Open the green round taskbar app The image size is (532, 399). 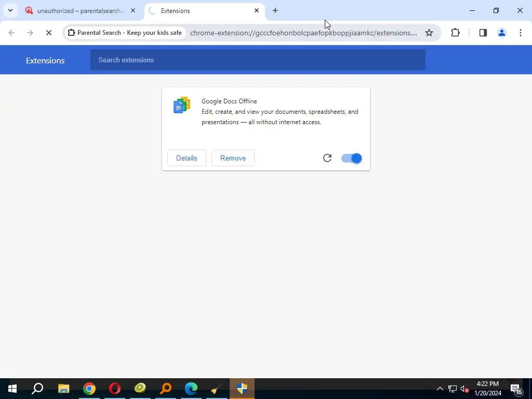[140, 389]
